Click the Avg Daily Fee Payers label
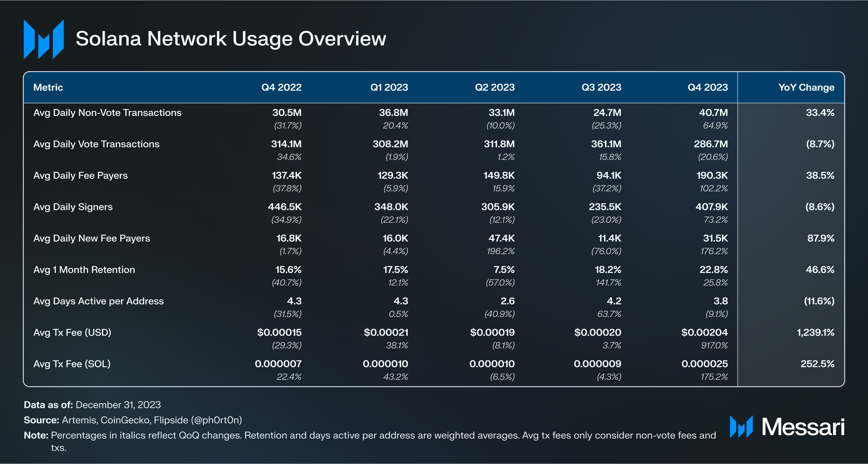Screen dimensions: 868x464 pos(81,175)
